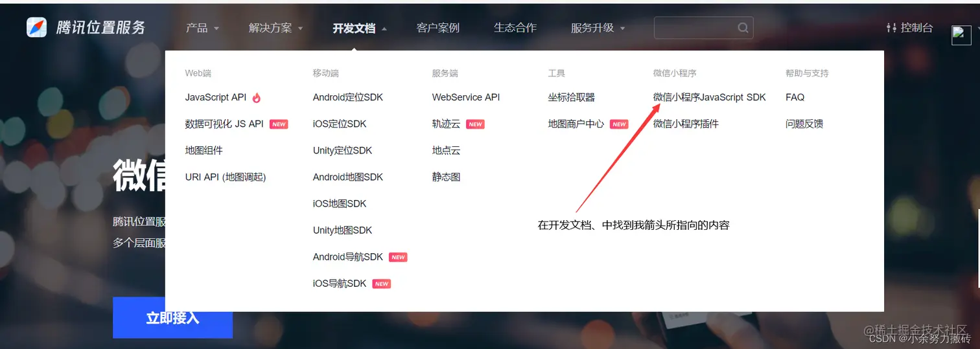The height and width of the screenshot is (349, 980).
Task: Open the 开发文档 menu
Action: click(x=354, y=28)
